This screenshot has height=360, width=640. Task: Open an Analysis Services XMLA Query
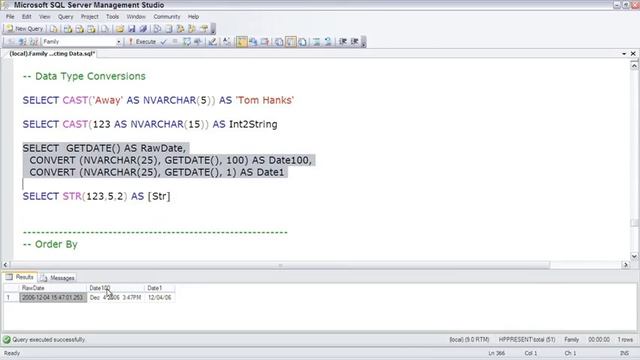click(x=91, y=29)
